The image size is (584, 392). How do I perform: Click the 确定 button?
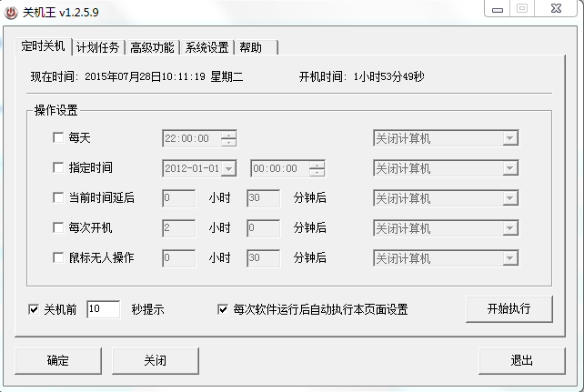coord(58,360)
